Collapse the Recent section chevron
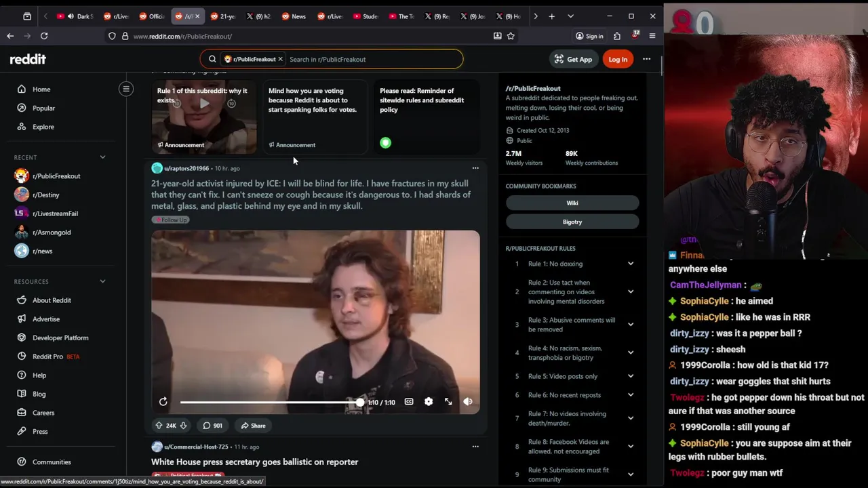 click(102, 157)
